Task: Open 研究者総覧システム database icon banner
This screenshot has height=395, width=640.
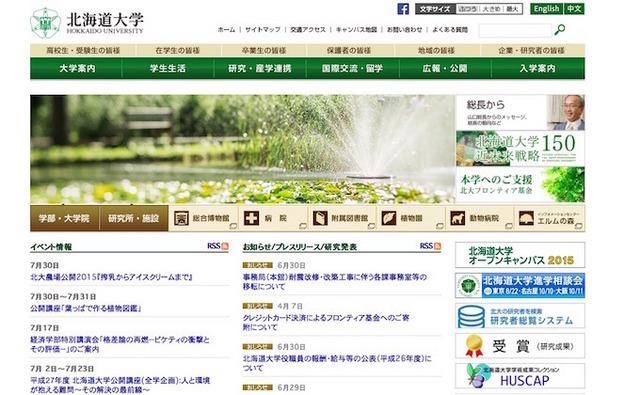Action: (x=520, y=316)
